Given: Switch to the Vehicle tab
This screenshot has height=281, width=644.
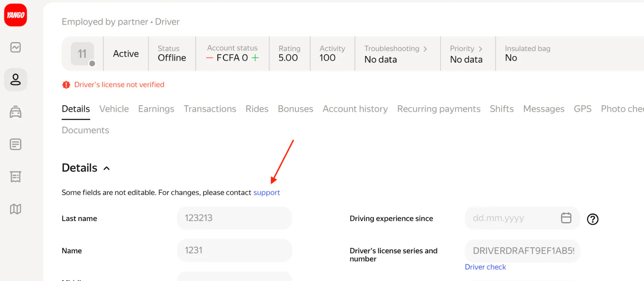Looking at the screenshot, I should 114,109.
